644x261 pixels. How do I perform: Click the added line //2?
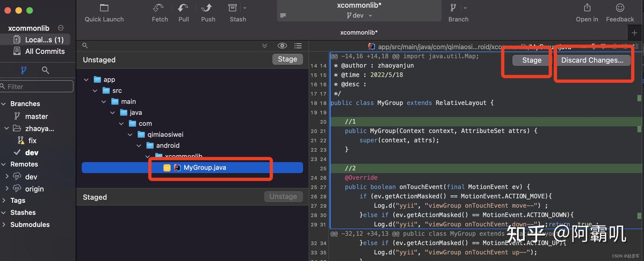click(350, 168)
